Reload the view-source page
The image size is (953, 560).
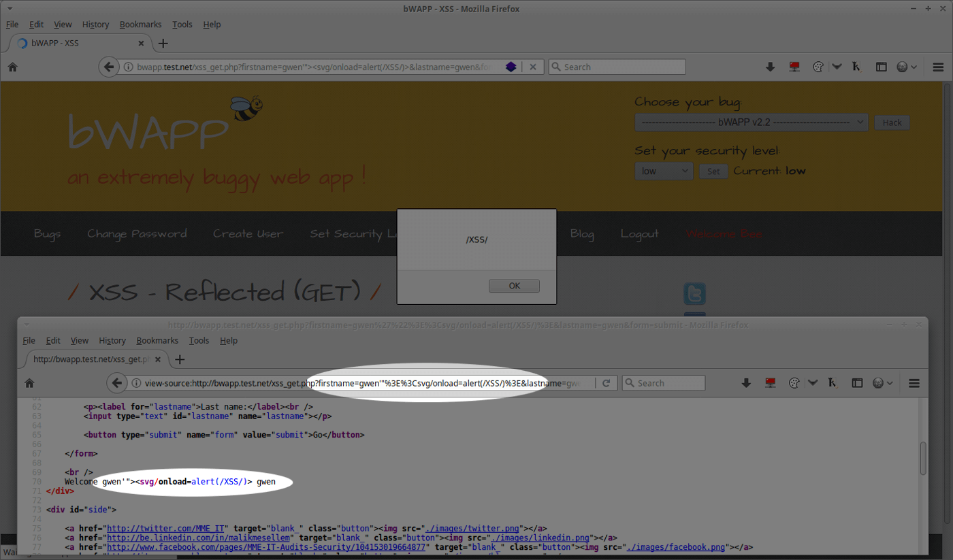point(606,383)
